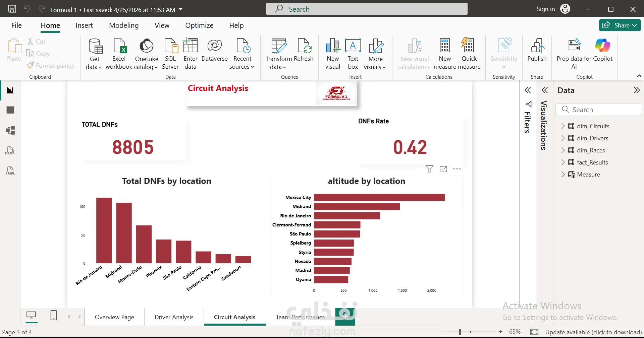
Task: Open DAX query view
Action: (10, 150)
